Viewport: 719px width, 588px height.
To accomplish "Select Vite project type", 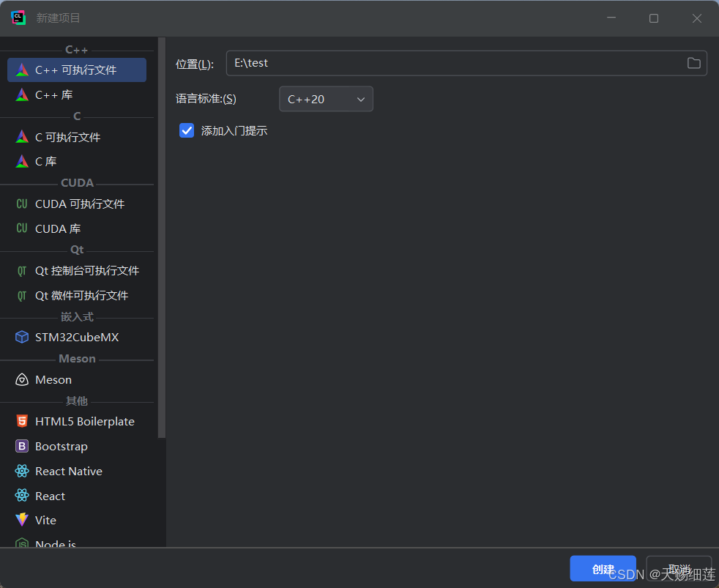I will coord(77,520).
